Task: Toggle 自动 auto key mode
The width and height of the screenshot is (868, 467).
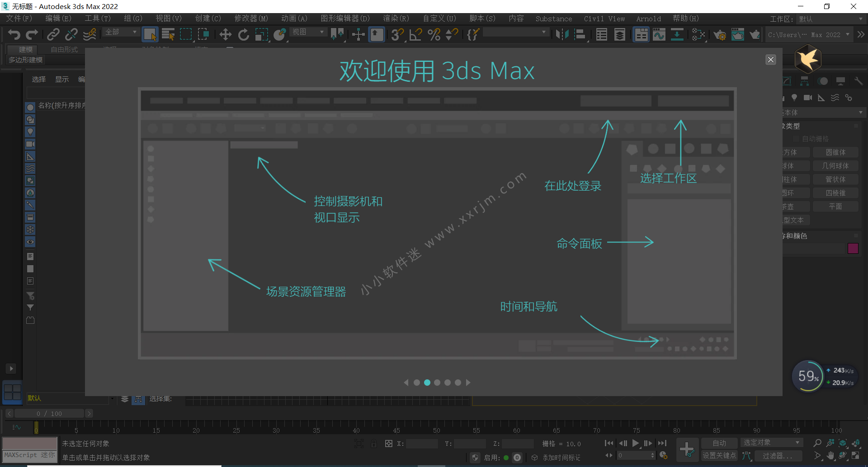Action: tap(719, 443)
